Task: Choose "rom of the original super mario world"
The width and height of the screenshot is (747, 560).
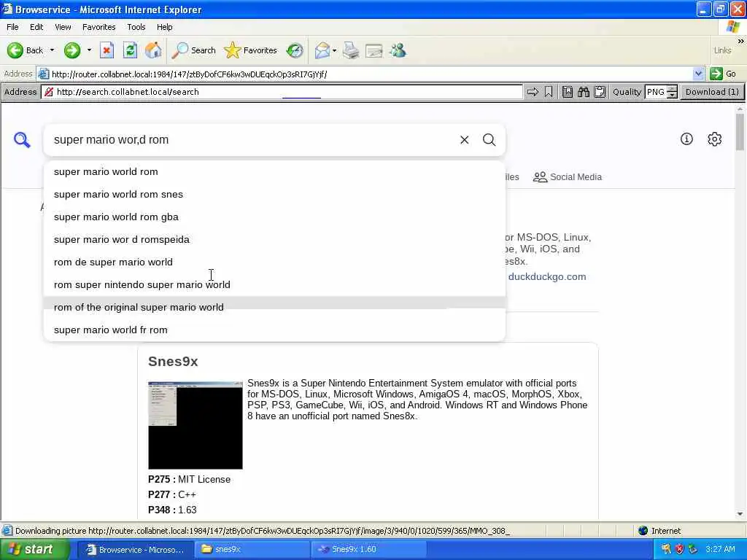Action: point(274,307)
